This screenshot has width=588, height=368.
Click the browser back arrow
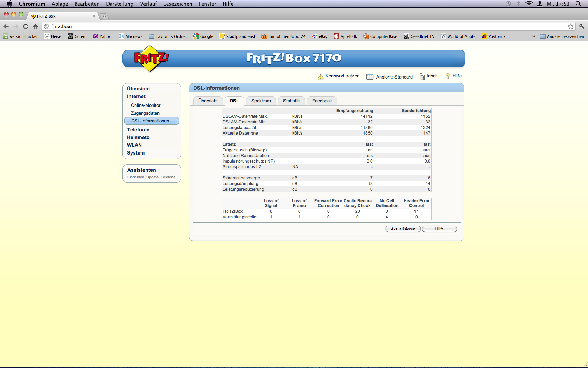point(6,26)
